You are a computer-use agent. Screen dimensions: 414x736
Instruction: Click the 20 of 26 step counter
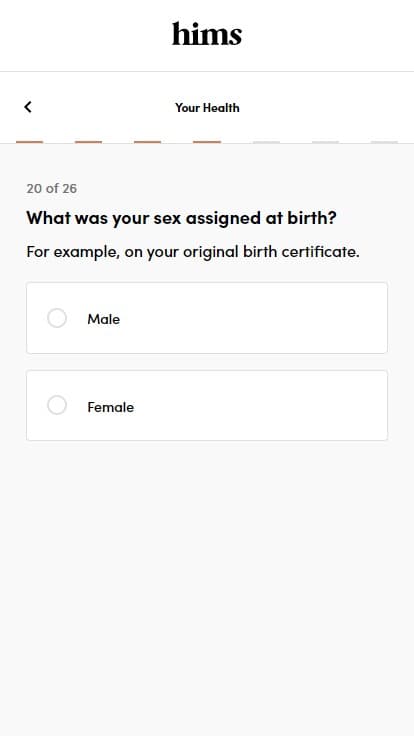52,188
